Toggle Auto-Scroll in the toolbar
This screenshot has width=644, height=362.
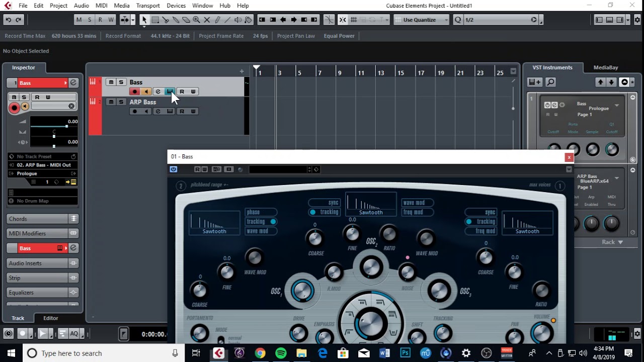pos(124,20)
